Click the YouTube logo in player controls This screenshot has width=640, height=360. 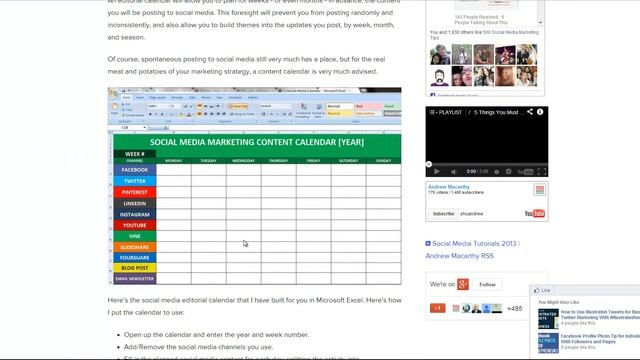[x=525, y=172]
